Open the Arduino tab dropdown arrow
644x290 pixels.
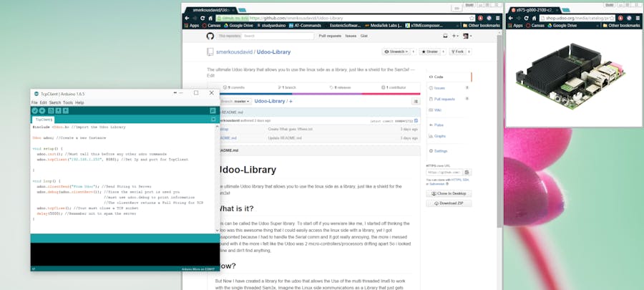coord(213,119)
